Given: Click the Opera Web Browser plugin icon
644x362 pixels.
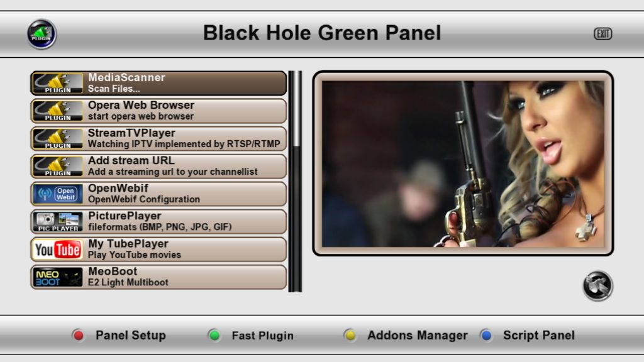Looking at the screenshot, I should click(x=58, y=111).
